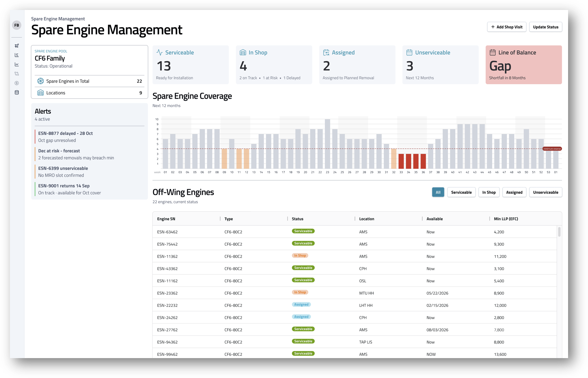The image size is (588, 378).
Task: Click the engine table vertical scrollbar
Action: pos(559,232)
